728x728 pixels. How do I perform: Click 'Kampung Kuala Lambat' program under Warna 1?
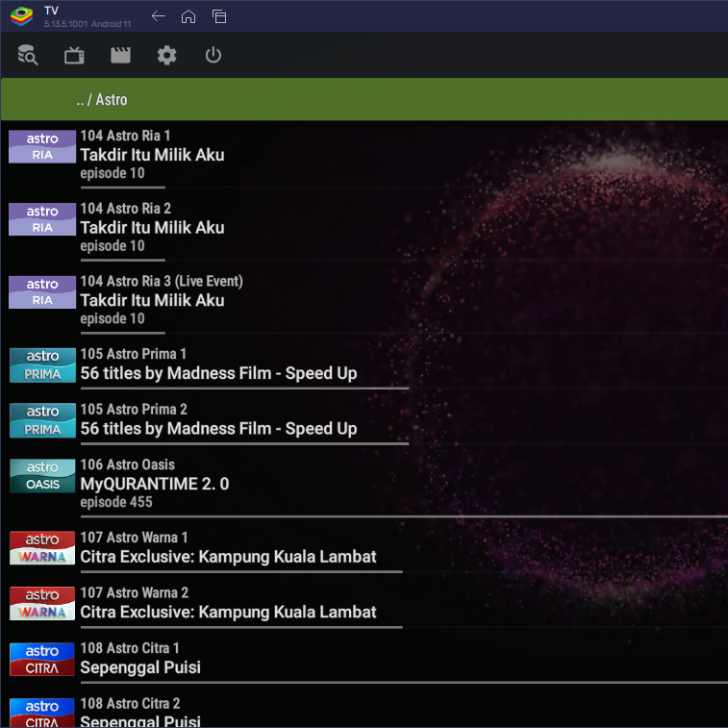(229, 557)
